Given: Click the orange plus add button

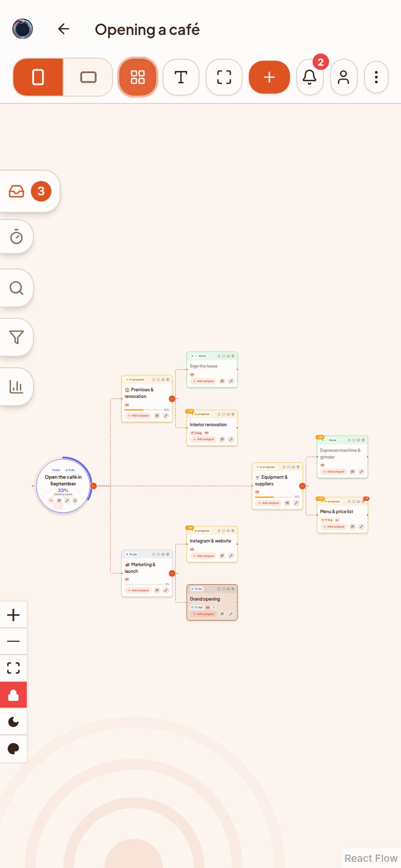Looking at the screenshot, I should (x=269, y=77).
